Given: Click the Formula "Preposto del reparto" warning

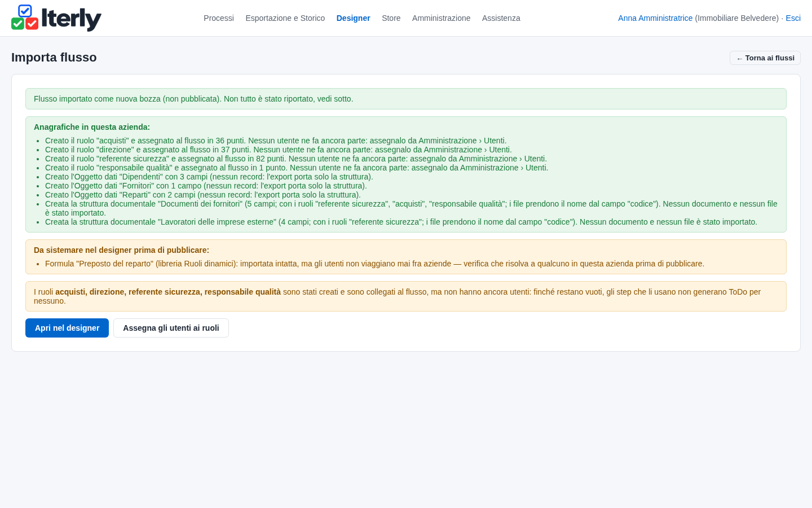Looking at the screenshot, I should pyautogui.click(x=374, y=264).
